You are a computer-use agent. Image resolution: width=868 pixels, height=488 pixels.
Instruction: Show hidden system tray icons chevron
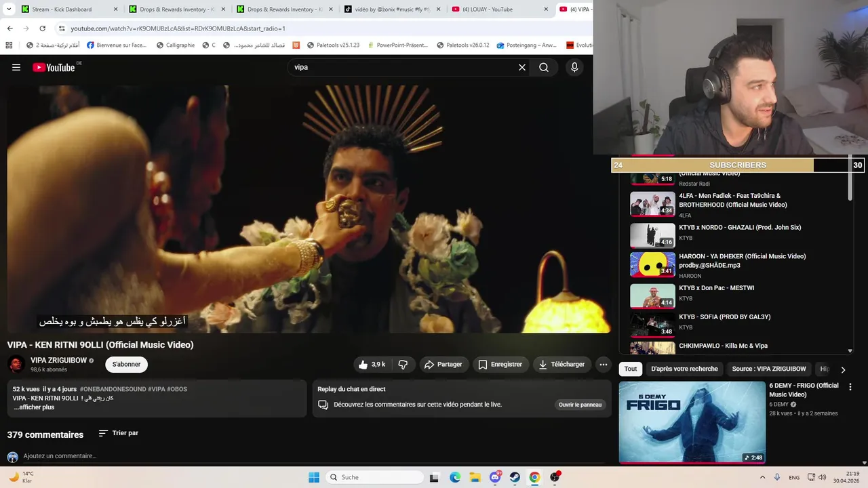(x=762, y=477)
